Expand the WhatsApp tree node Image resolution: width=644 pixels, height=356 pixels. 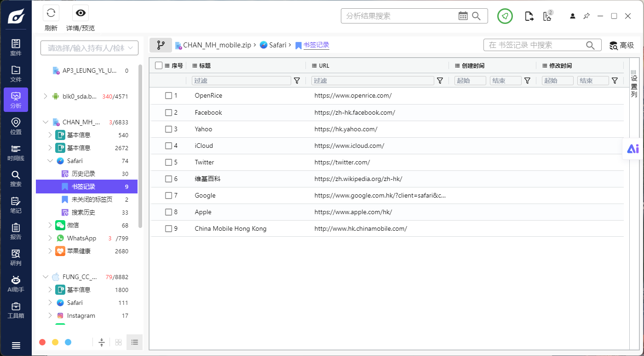pos(50,238)
